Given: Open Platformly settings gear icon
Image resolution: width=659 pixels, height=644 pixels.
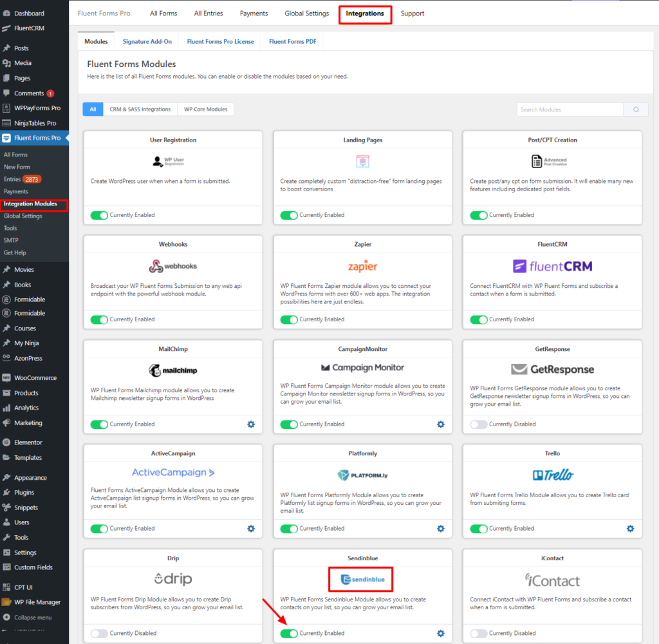Looking at the screenshot, I should point(440,528).
